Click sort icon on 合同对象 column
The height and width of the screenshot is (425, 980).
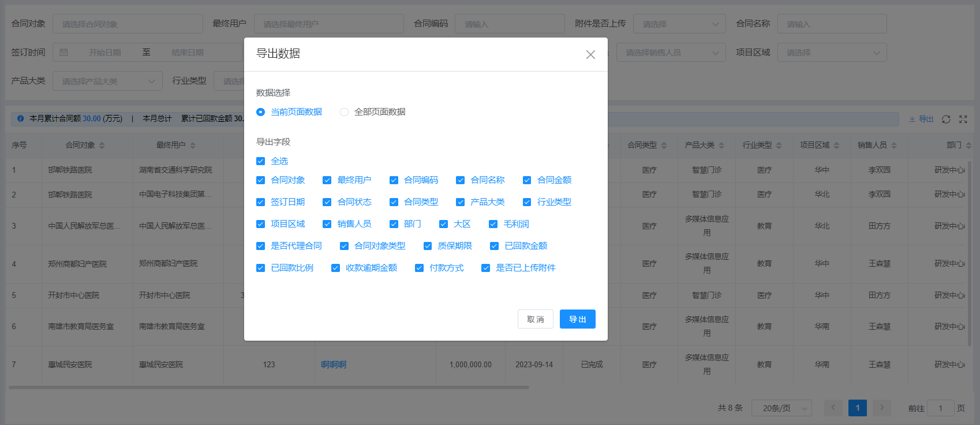pyautogui.click(x=102, y=146)
